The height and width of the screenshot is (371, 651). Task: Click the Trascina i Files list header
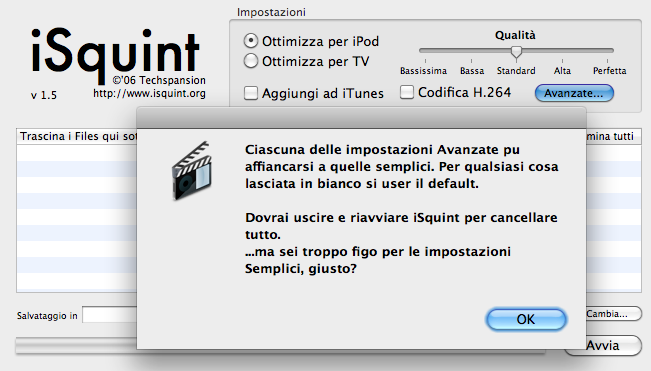[x=77, y=137]
